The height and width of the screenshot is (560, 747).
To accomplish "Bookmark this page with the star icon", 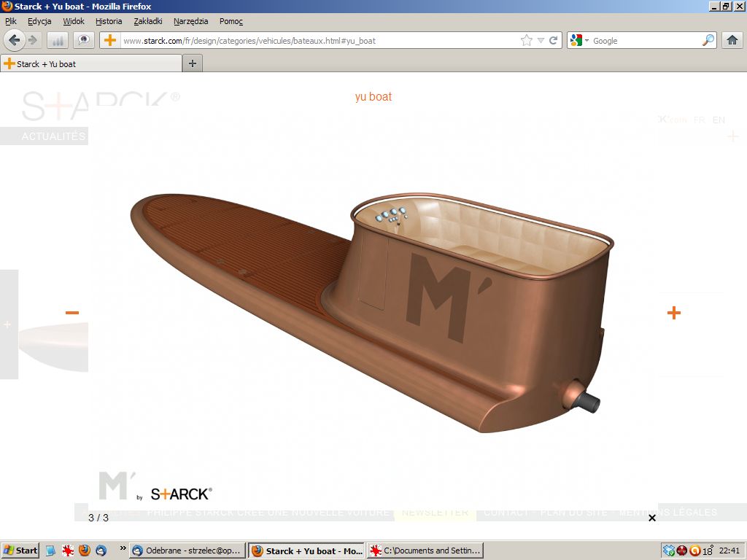I will (527, 41).
